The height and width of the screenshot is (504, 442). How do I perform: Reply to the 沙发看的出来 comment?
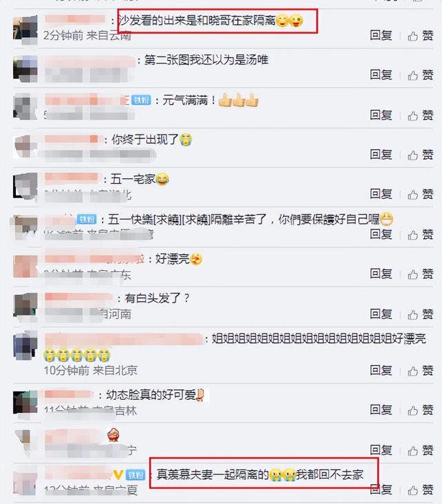click(381, 35)
